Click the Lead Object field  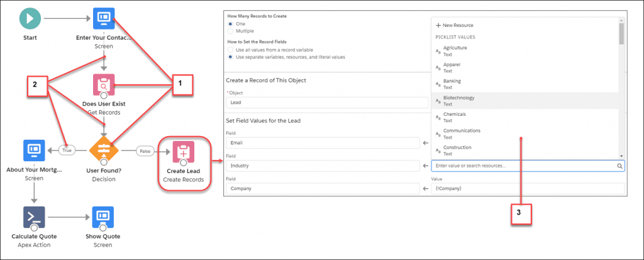point(322,101)
